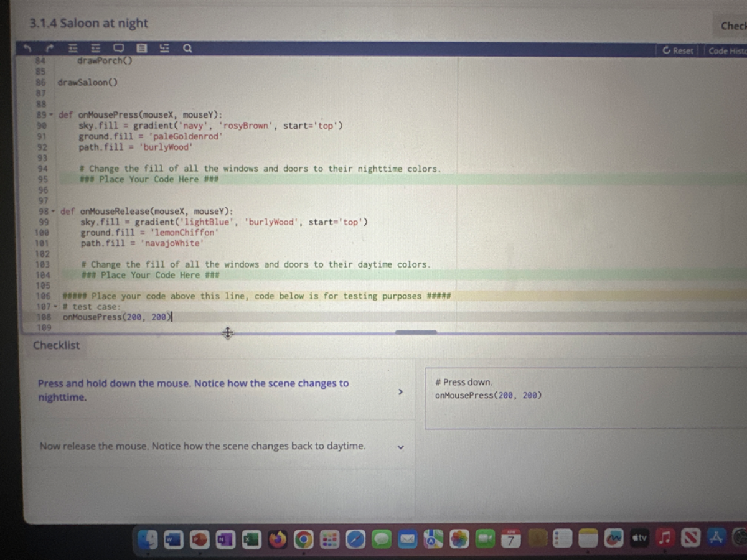This screenshot has height=560, width=747.
Task: Click the code folding toolbar icon
Action: 164,49
